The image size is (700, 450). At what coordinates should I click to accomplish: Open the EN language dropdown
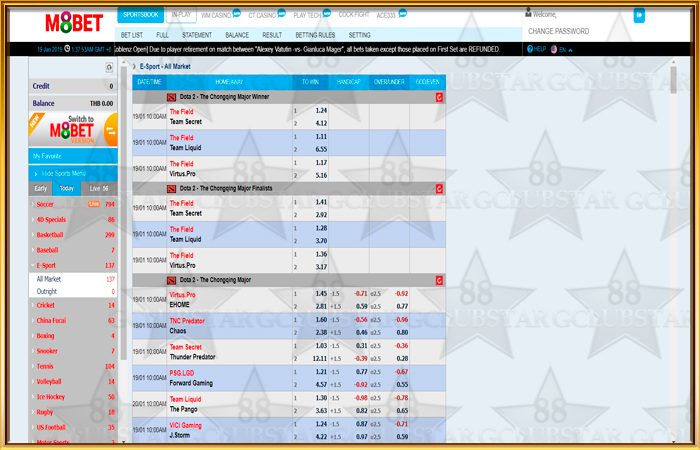[x=565, y=50]
